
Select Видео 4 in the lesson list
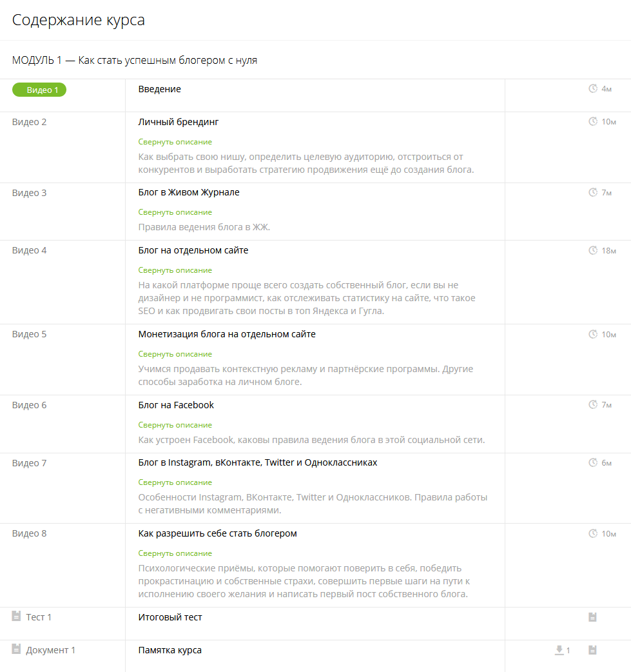(30, 250)
